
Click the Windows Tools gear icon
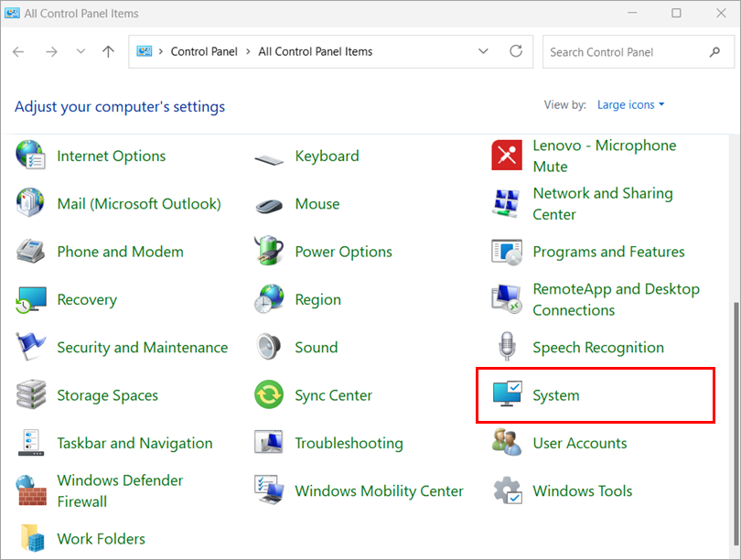(507, 490)
